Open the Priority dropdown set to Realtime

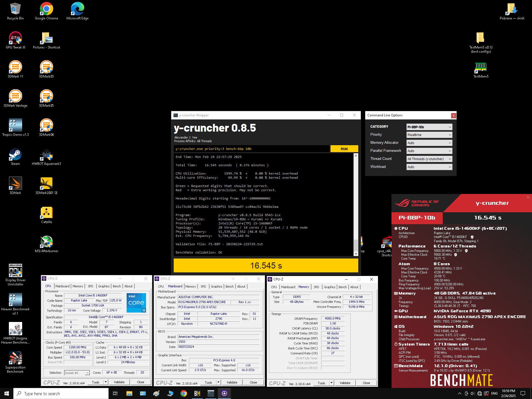pyautogui.click(x=429, y=135)
